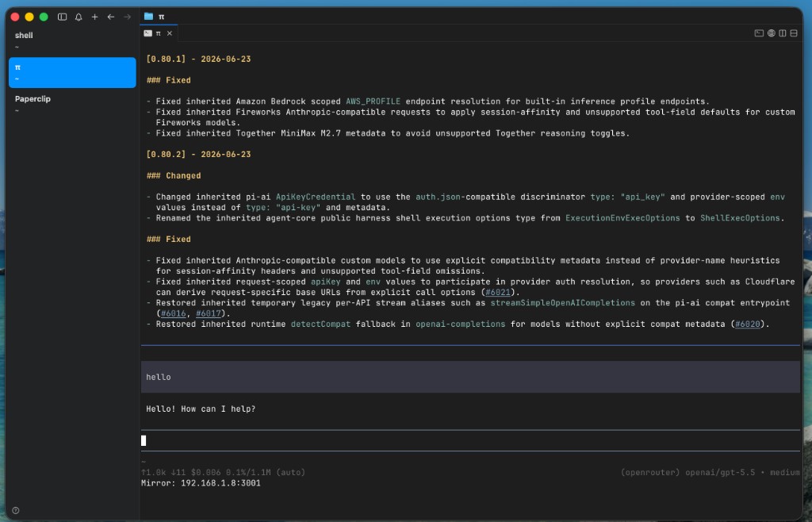Click token usage '↑1.0k ↓11 $0.006' status
812x522 pixels.
coord(181,472)
